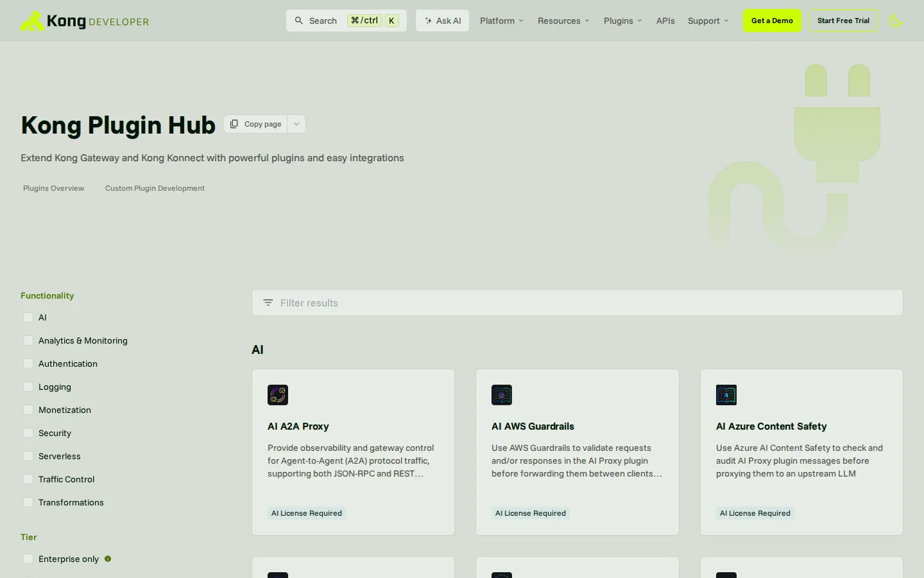Click the AI Azure Content Safety plugin icon
The height and width of the screenshot is (578, 924).
(x=726, y=395)
